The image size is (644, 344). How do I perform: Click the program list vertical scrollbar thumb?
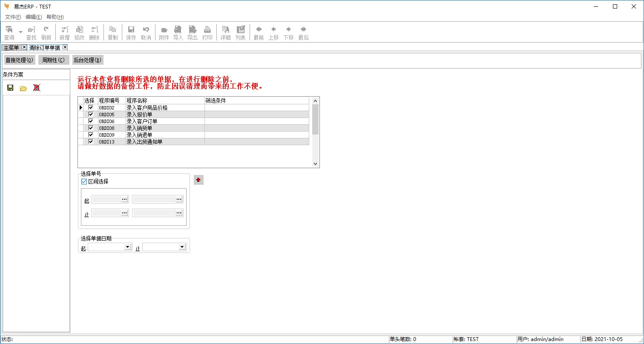(x=315, y=119)
